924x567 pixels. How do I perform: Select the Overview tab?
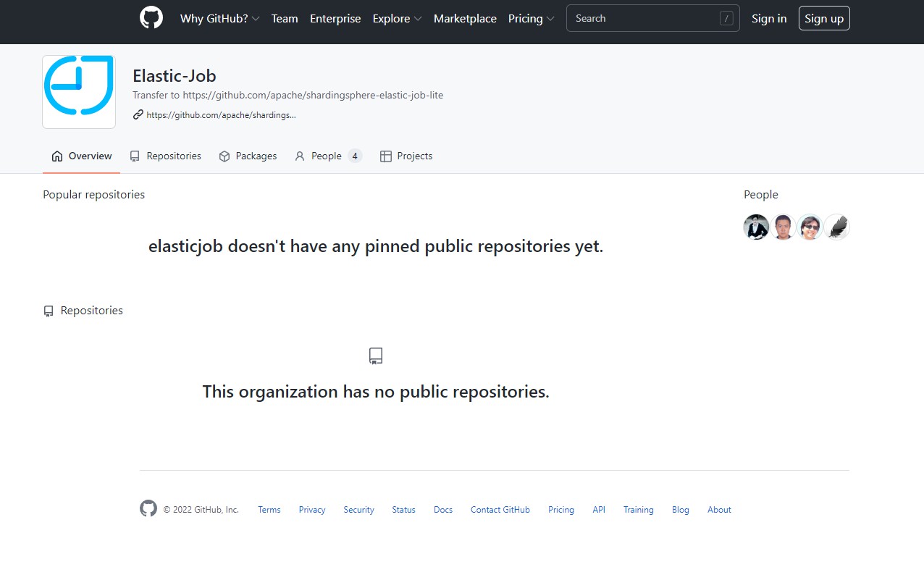coord(82,156)
